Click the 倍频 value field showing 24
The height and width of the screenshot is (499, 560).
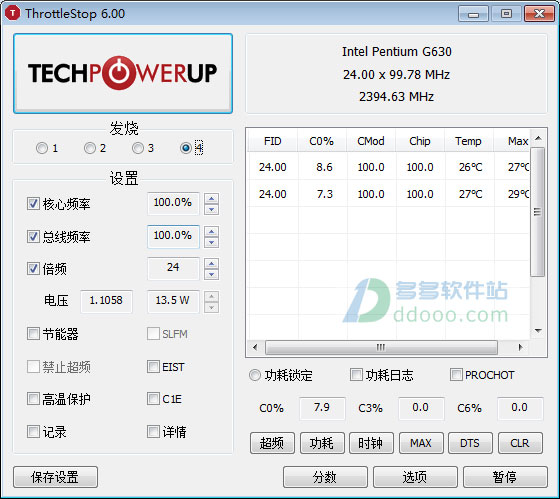[173, 268]
